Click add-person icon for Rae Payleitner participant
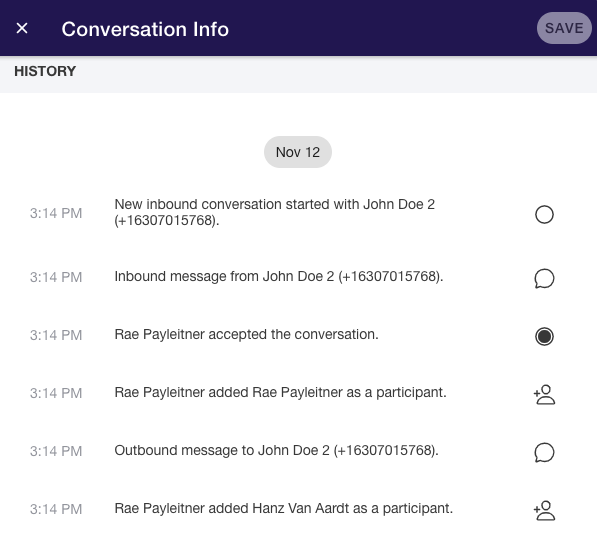 (x=544, y=394)
